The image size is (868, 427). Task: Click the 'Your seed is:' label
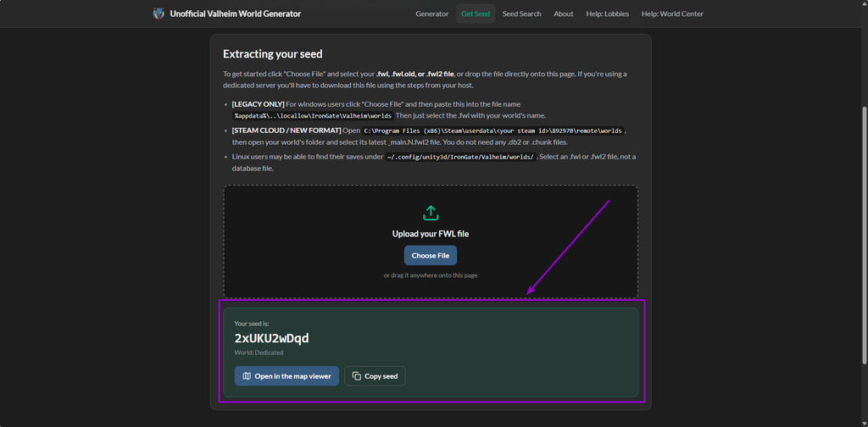click(x=251, y=324)
